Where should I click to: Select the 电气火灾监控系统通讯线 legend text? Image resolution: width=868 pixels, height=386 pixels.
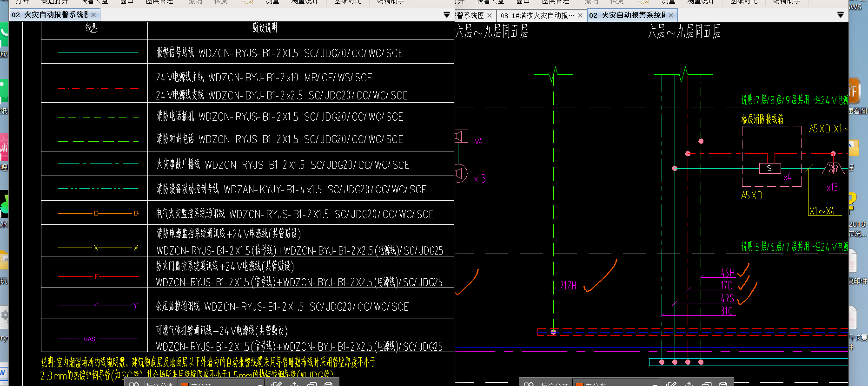click(x=295, y=214)
